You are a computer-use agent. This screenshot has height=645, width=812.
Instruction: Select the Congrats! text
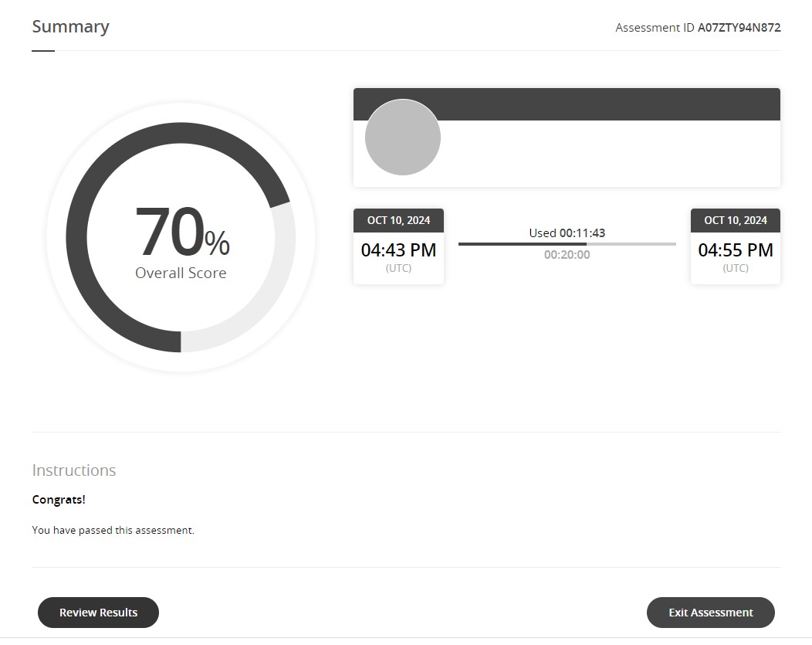[59, 500]
